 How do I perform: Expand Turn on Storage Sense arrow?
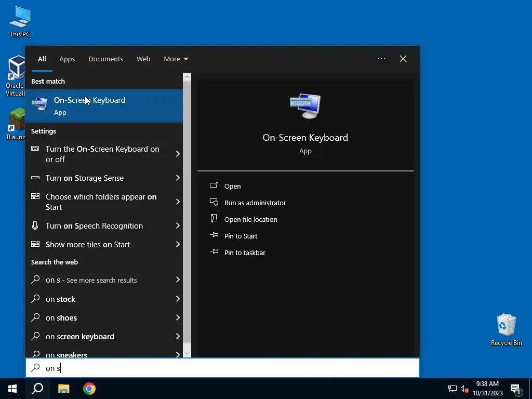click(x=178, y=178)
